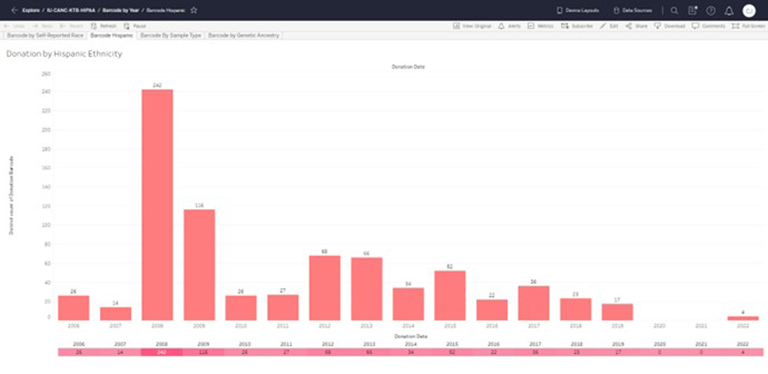Click Revert in the toolbar
768x374 pixels.
(x=71, y=26)
